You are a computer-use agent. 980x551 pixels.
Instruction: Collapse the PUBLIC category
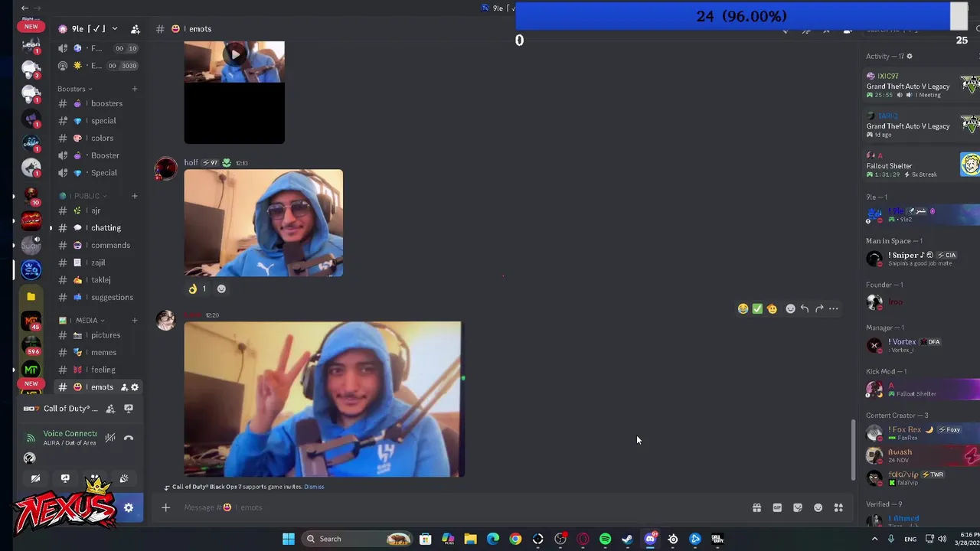click(x=87, y=196)
